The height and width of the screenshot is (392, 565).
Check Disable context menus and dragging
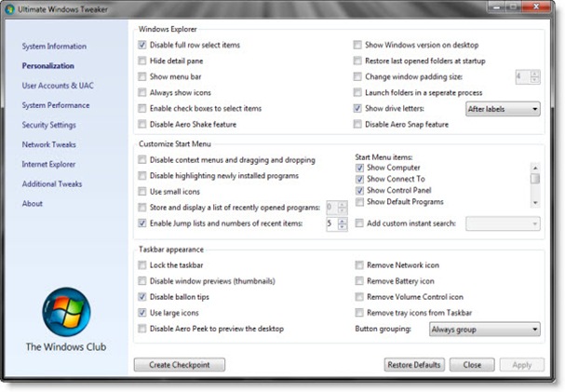[x=142, y=159]
